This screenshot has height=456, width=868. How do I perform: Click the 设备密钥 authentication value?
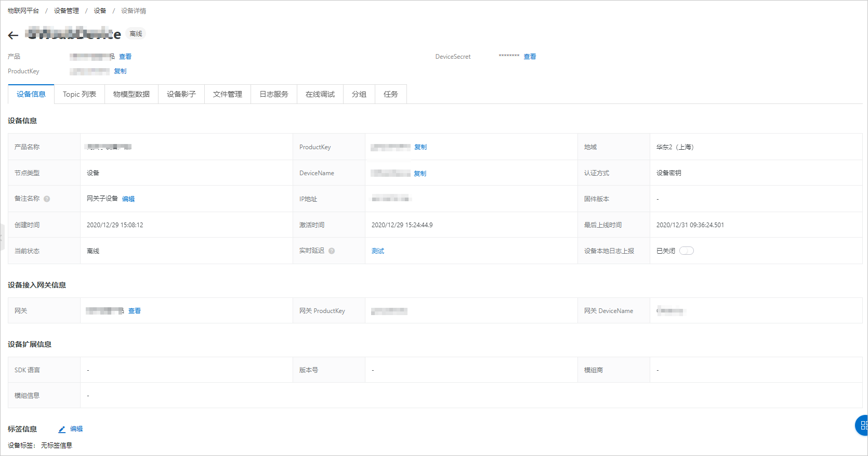[669, 173]
